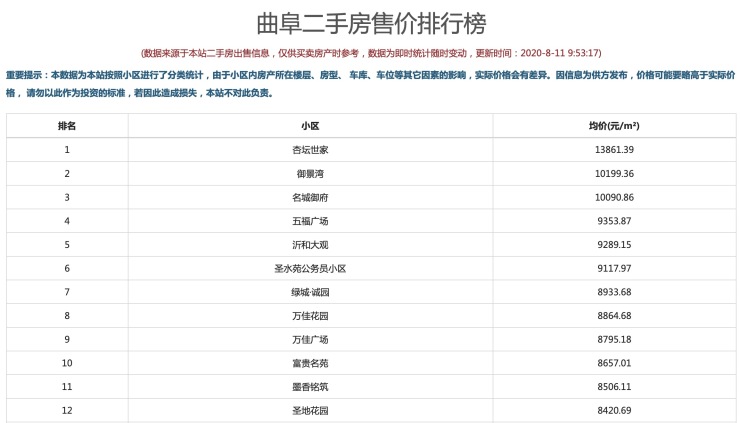Select community name 杏坛世家
The height and width of the screenshot is (423, 740).
(310, 150)
